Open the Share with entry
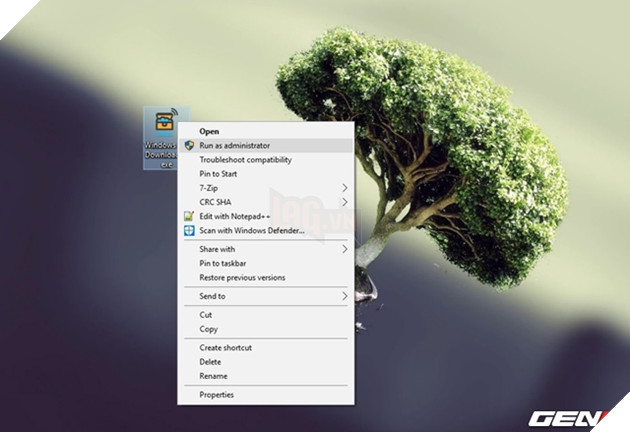630x432 pixels. point(266,249)
